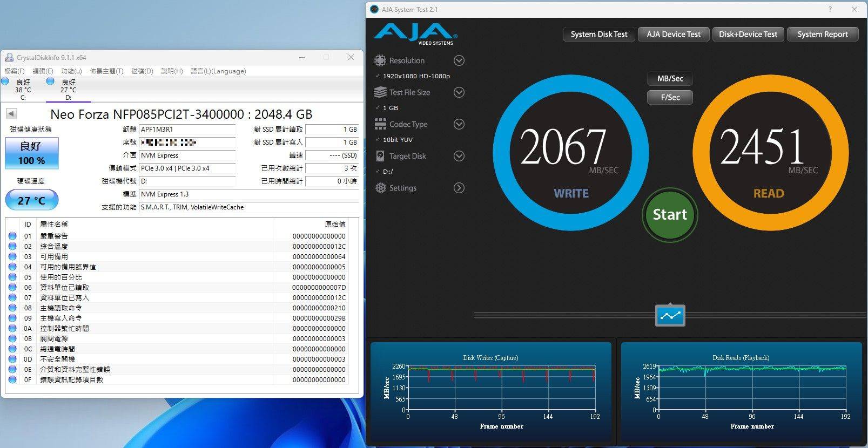
Task: Click the status orb for attribute 09
Action: point(12,318)
